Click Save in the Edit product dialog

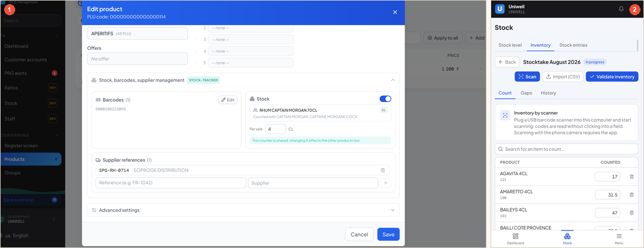388,235
